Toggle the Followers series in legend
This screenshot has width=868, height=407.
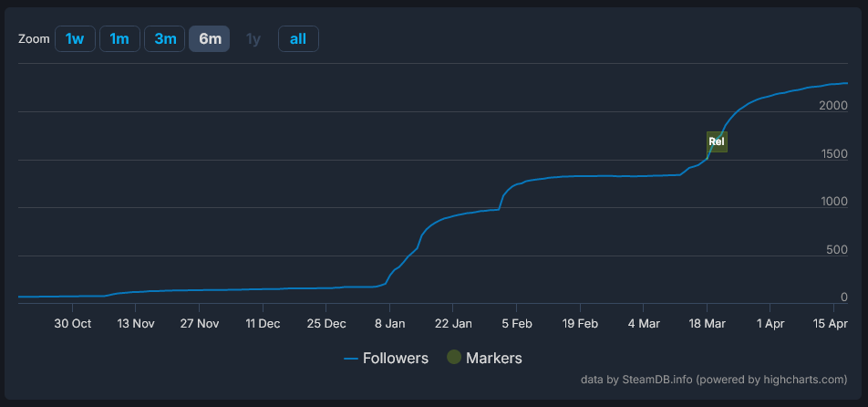386,359
